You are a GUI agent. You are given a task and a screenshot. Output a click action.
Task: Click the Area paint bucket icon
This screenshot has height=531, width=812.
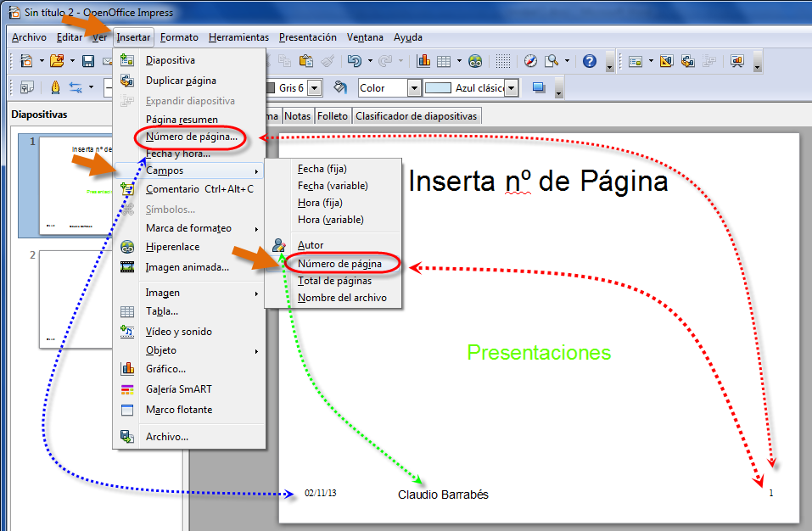[x=339, y=87]
